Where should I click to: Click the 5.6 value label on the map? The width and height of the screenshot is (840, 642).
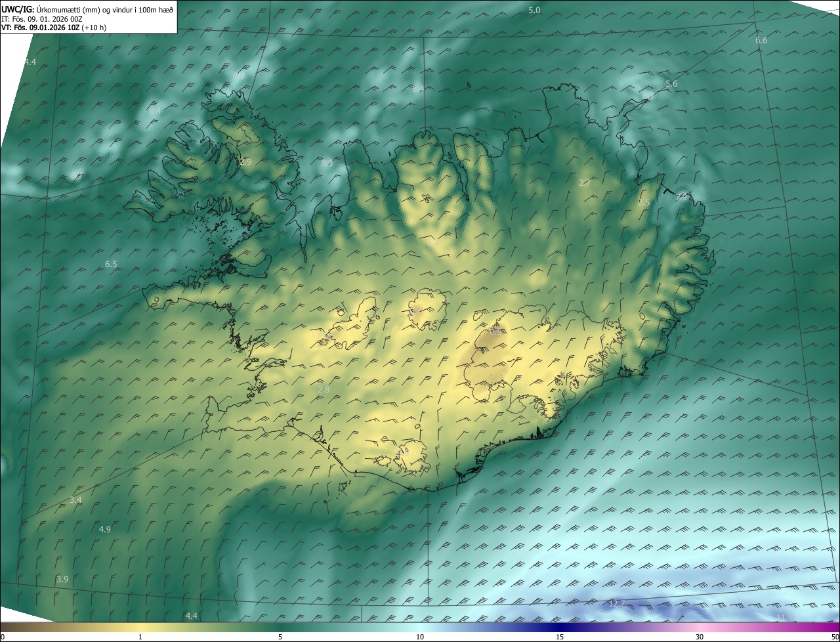pyautogui.click(x=671, y=84)
